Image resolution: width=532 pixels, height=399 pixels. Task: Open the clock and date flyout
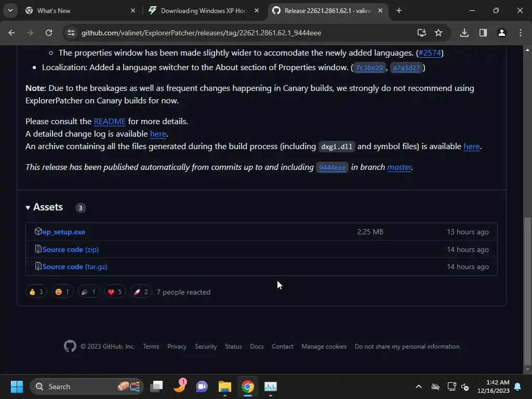click(x=494, y=387)
